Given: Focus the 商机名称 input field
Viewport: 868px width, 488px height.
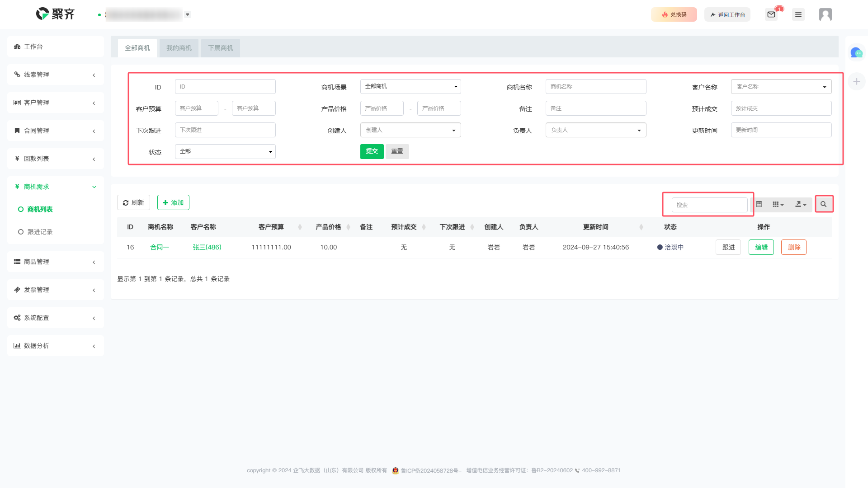Looking at the screenshot, I should click(x=596, y=86).
